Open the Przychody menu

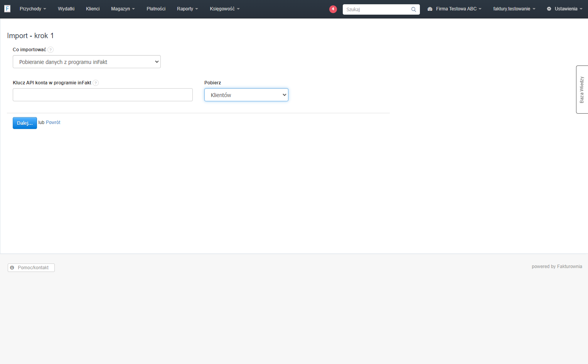(33, 9)
